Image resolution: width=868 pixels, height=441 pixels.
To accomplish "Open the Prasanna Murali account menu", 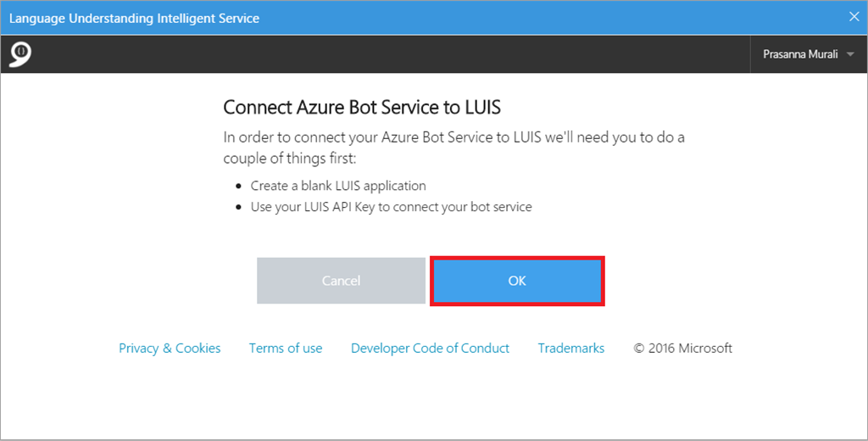I will point(800,55).
